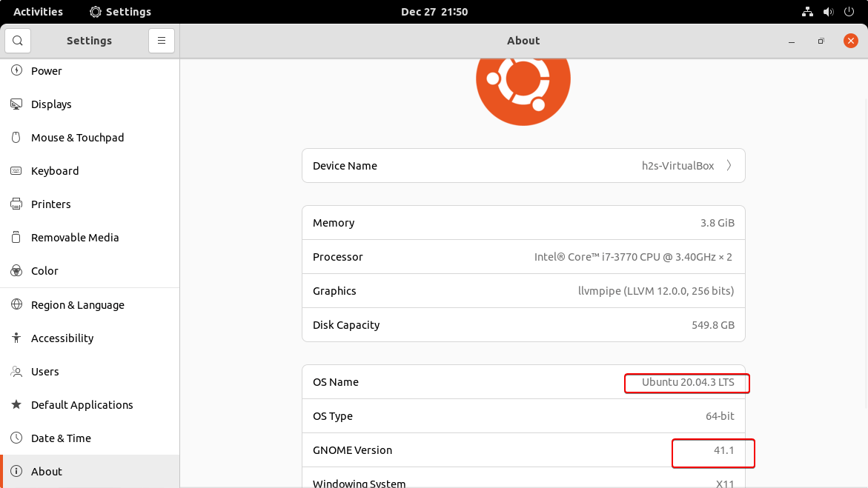Screen dimensions: 868x488
Task: Click the Processor label
Action: 338,257
